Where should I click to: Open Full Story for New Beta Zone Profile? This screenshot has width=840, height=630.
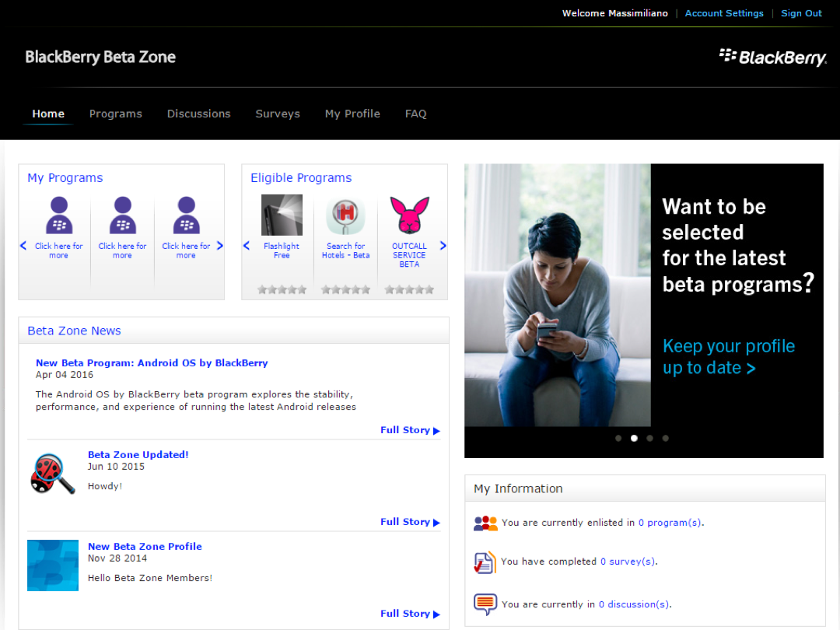(x=410, y=614)
